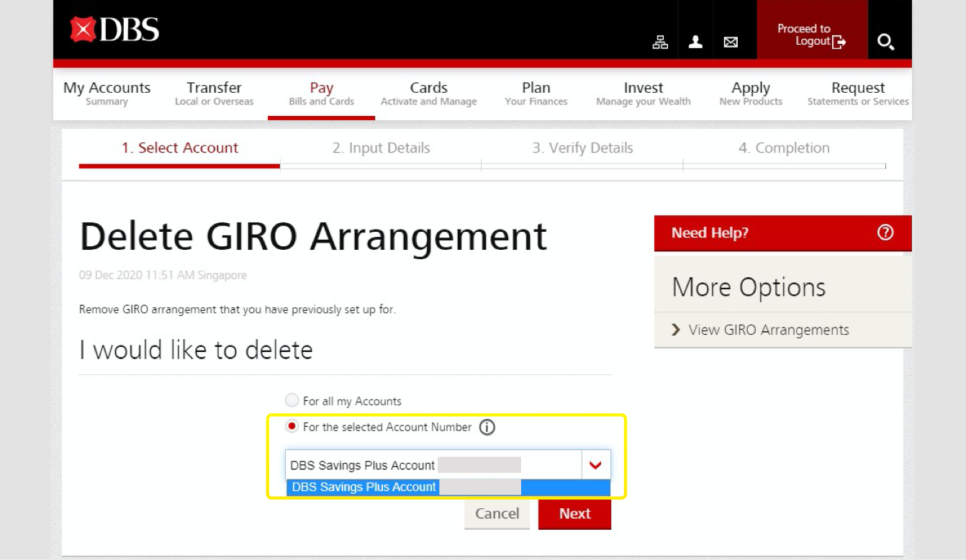Open the messages envelope icon
Viewport: 966px width, 560px height.
(731, 42)
